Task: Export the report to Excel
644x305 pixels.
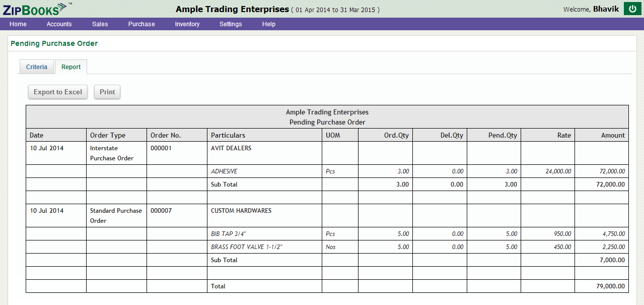Action: coord(58,92)
